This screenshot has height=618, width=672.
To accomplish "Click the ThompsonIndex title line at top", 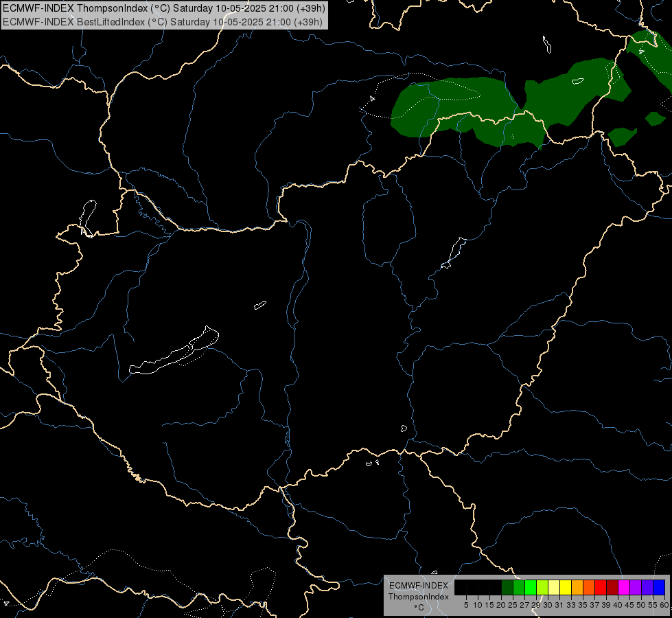I will (x=164, y=8).
